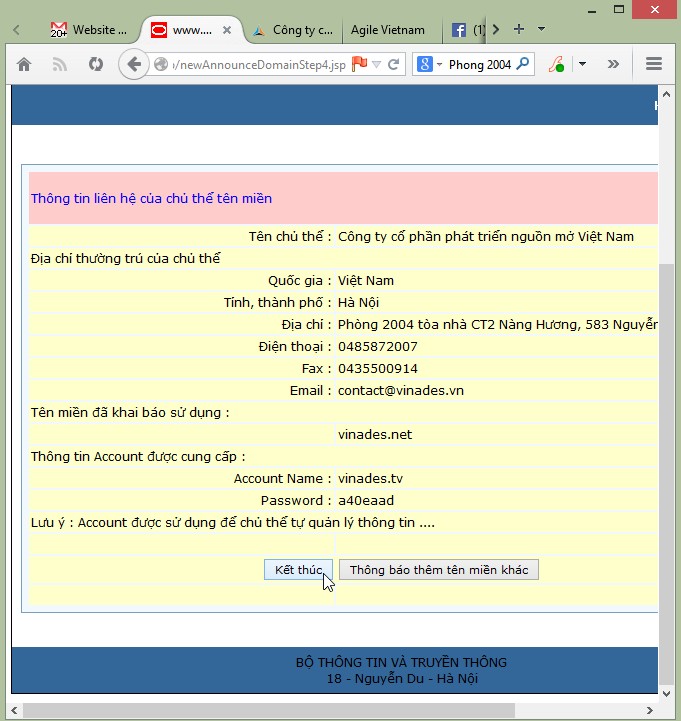
Task: Switch to the Website Gmail tab
Action: point(88,30)
